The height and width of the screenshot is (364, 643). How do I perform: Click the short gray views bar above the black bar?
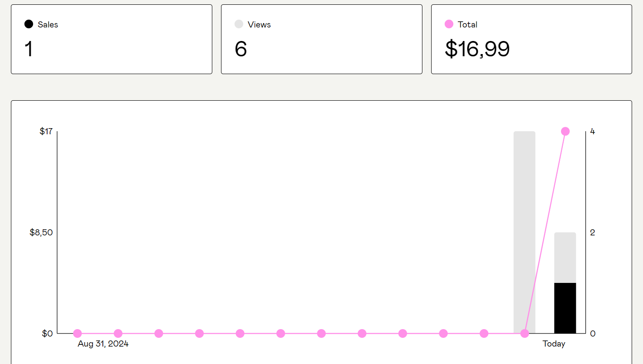(x=565, y=257)
